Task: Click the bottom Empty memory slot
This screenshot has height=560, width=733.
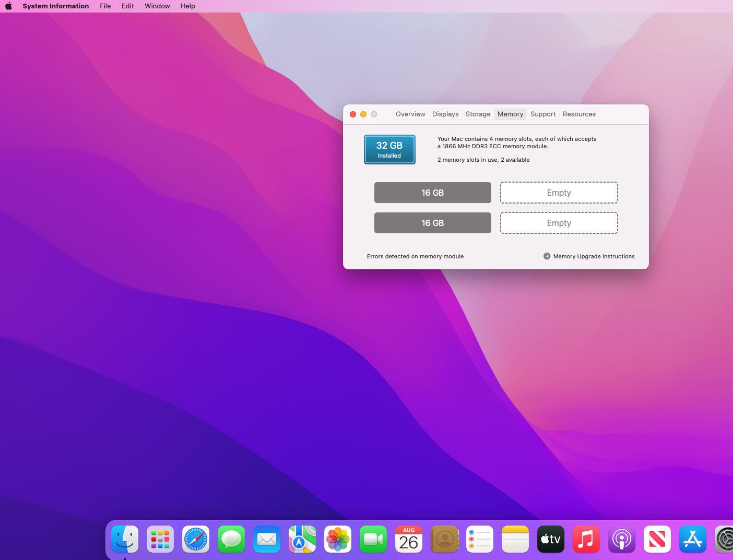Action: click(x=559, y=223)
